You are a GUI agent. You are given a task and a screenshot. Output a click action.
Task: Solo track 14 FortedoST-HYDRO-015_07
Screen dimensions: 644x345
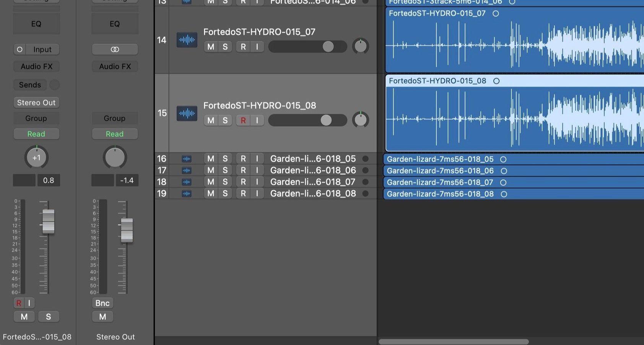point(225,47)
